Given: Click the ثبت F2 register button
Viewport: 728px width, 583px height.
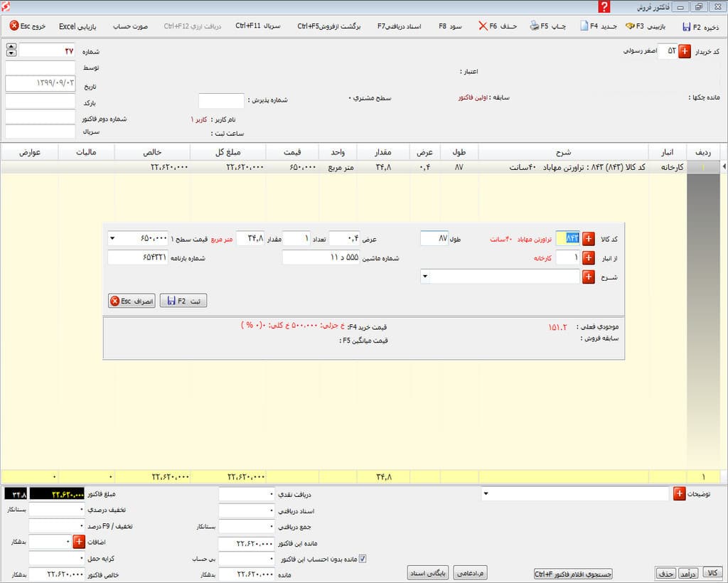Looking at the screenshot, I should (183, 301).
